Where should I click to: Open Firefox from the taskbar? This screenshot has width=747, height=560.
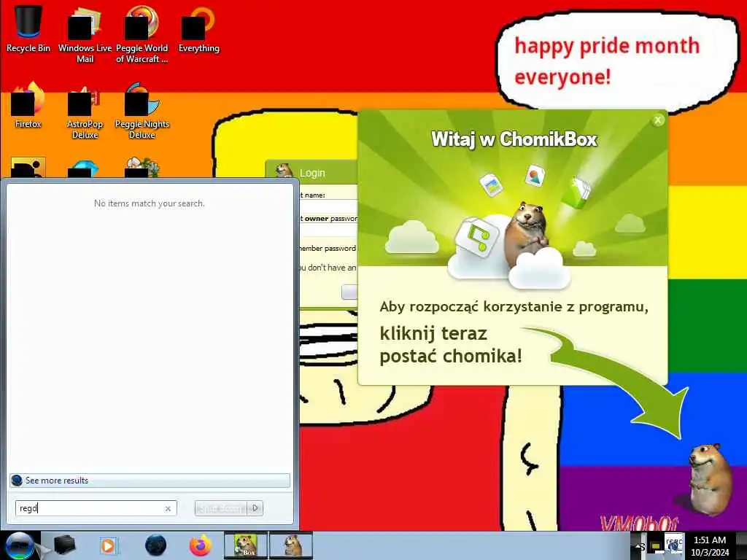point(201,545)
